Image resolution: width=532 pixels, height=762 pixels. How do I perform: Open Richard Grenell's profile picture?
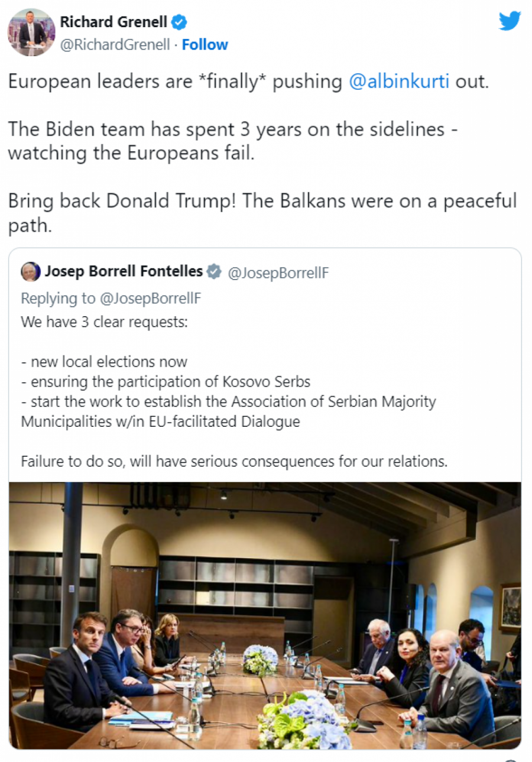(31, 33)
